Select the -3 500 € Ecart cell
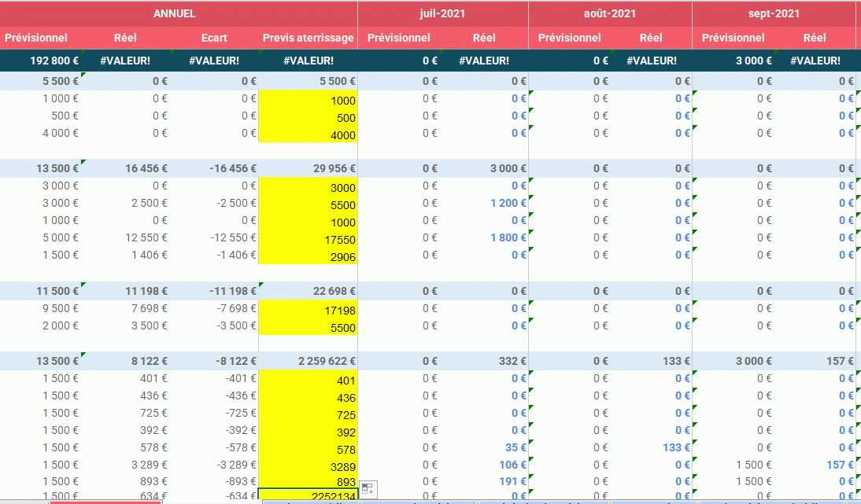This screenshot has height=504, width=861. point(214,326)
